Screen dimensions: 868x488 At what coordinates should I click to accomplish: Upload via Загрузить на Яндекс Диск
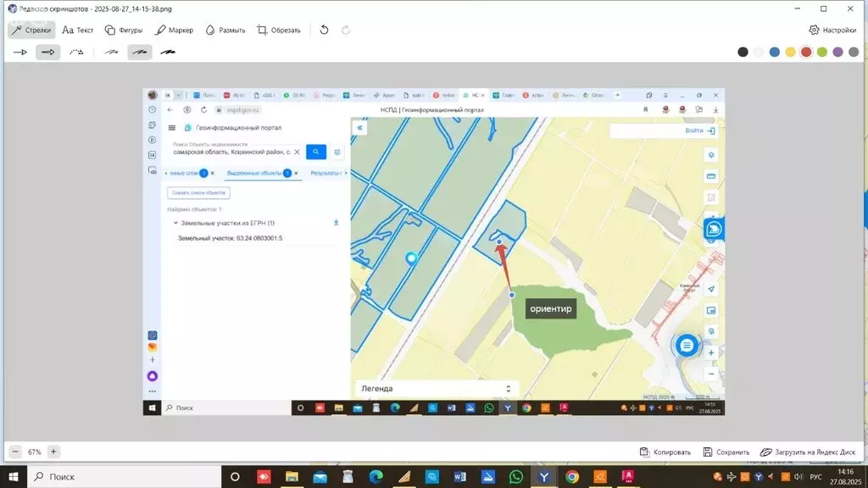pos(808,452)
